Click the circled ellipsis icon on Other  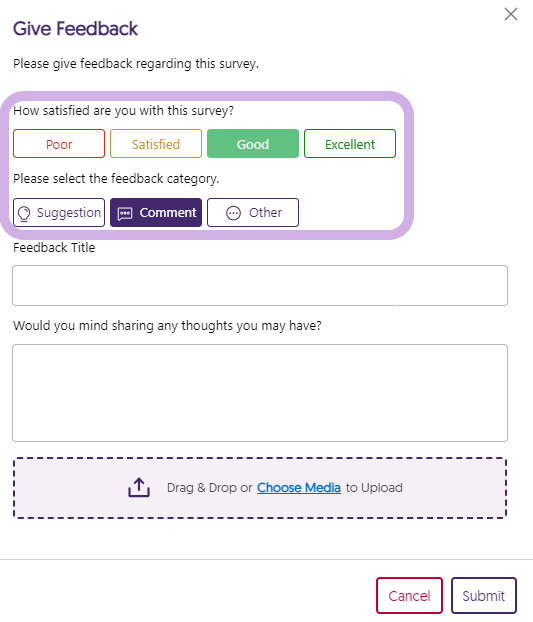pyautogui.click(x=233, y=213)
